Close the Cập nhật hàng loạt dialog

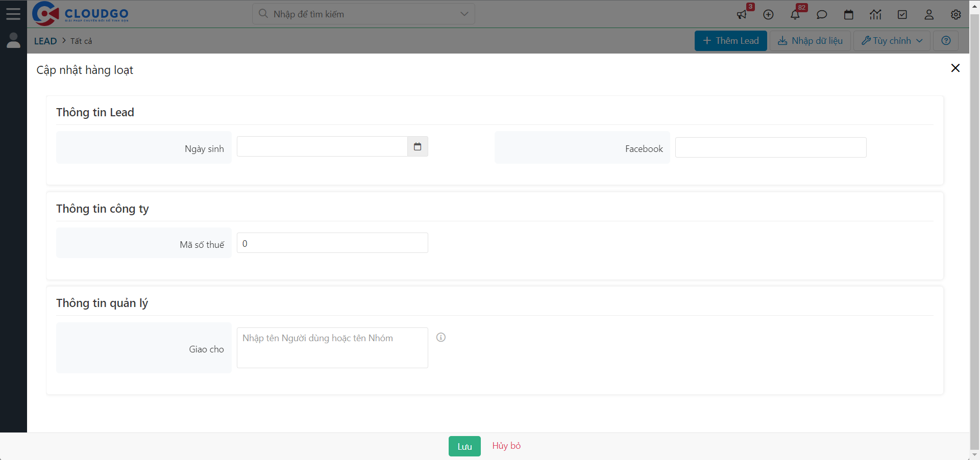[955, 68]
